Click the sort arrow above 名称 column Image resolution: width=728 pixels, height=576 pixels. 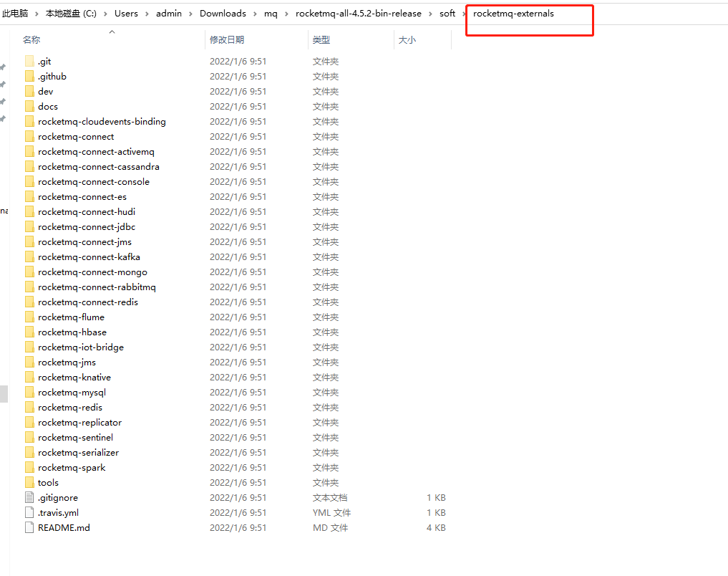(112, 31)
